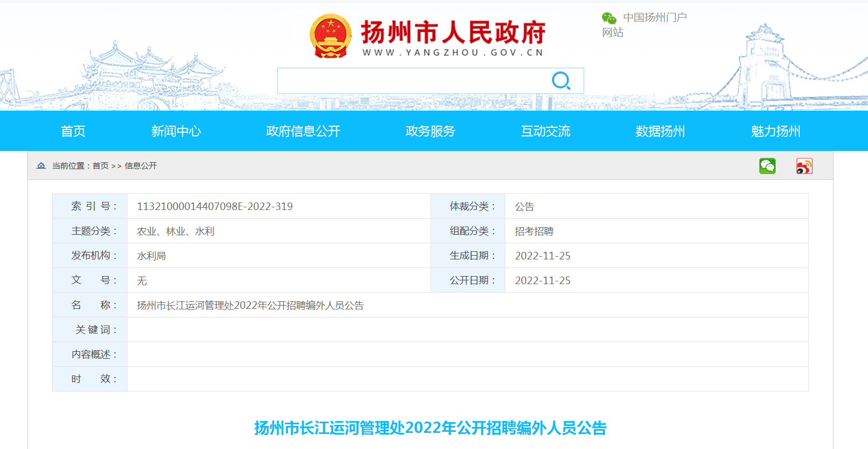This screenshot has width=868, height=449.
Task: Click the 扬州市人民政府 site title
Action: coord(453,33)
